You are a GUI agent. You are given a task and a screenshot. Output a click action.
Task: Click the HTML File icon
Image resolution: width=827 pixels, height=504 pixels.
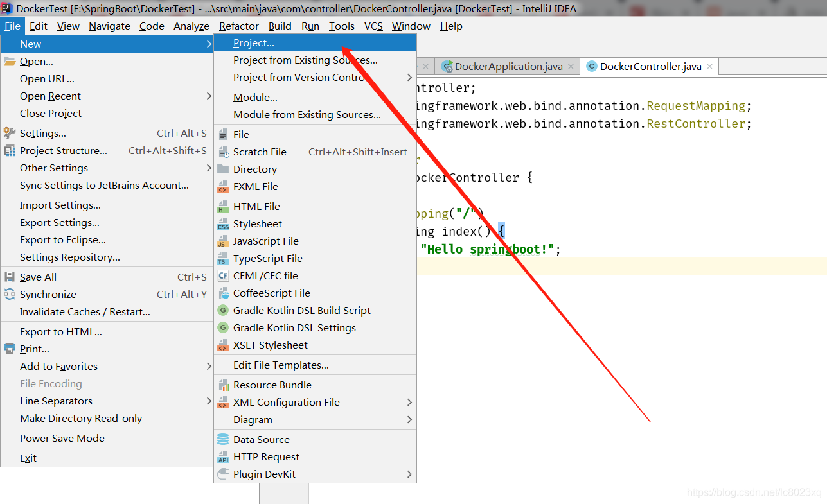[x=223, y=206]
